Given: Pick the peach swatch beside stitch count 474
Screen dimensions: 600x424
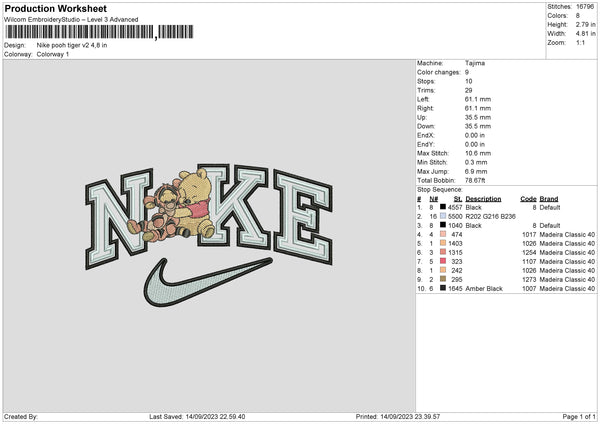Looking at the screenshot, I should (x=443, y=234).
